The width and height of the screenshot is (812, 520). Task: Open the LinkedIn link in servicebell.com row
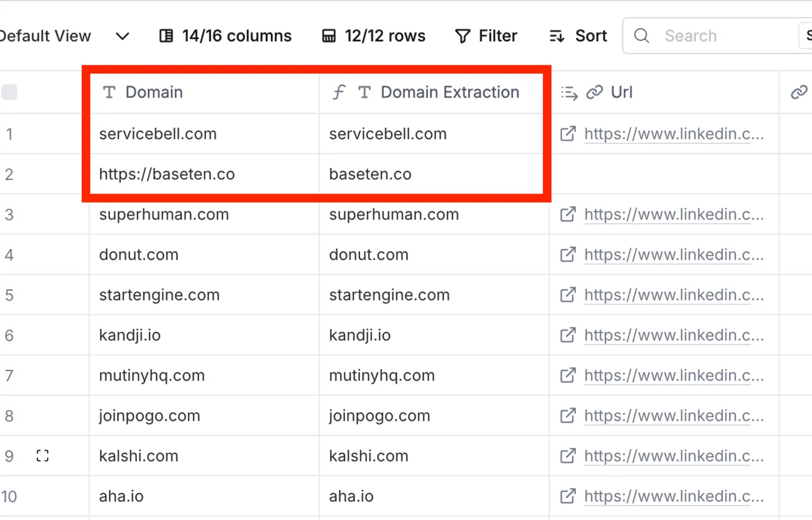pyautogui.click(x=674, y=134)
